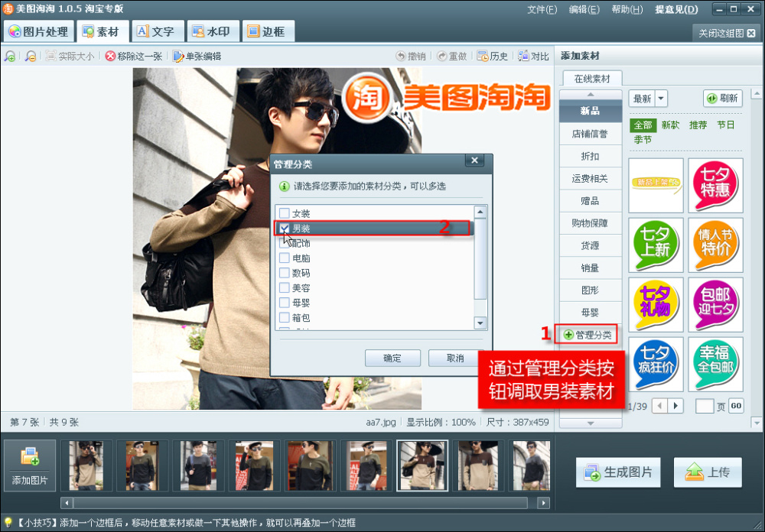
Task: Open single image editing (单张编辑)
Action: [197, 57]
